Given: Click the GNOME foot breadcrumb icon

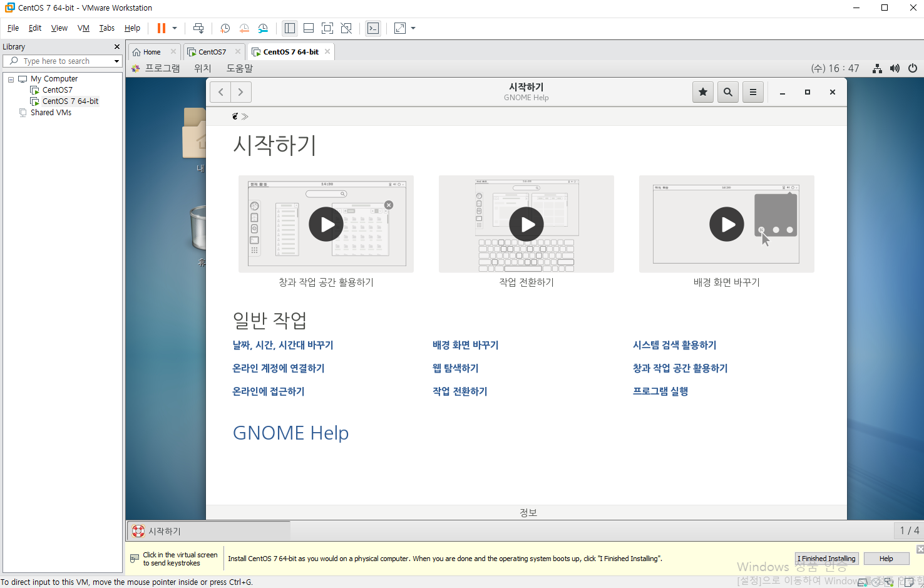Looking at the screenshot, I should click(x=235, y=116).
